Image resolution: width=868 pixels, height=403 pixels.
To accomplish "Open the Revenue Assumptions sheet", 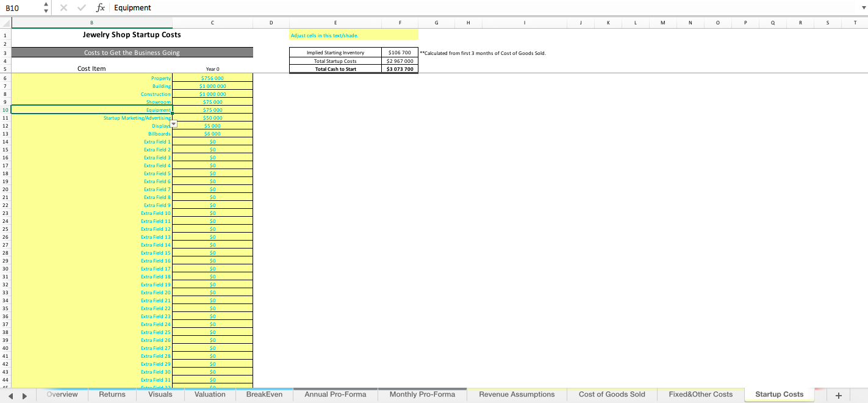I will tap(516, 394).
